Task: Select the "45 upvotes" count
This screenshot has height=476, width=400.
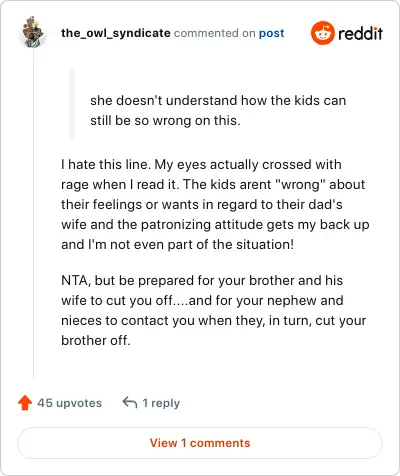Action: tap(69, 403)
